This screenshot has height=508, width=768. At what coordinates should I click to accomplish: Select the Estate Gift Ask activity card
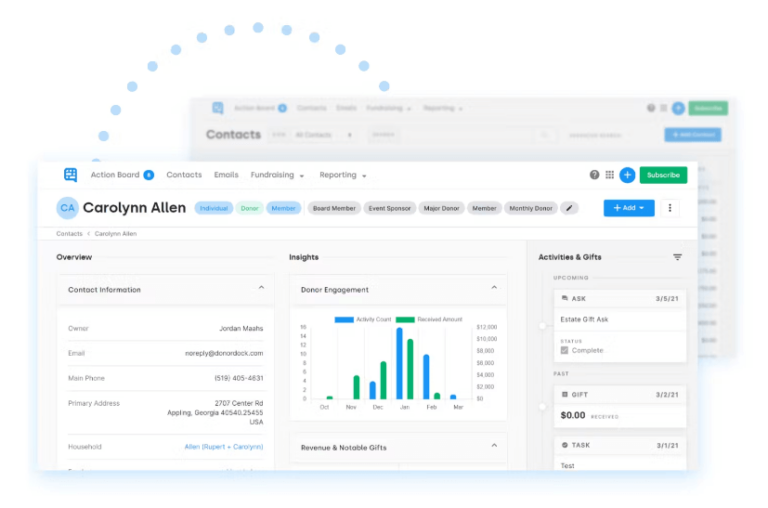tap(620, 319)
